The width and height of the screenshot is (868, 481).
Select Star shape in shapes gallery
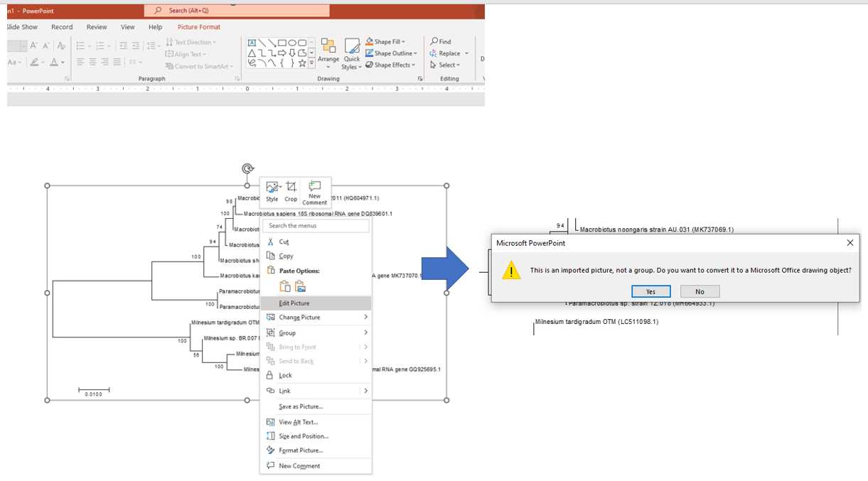tap(302, 63)
